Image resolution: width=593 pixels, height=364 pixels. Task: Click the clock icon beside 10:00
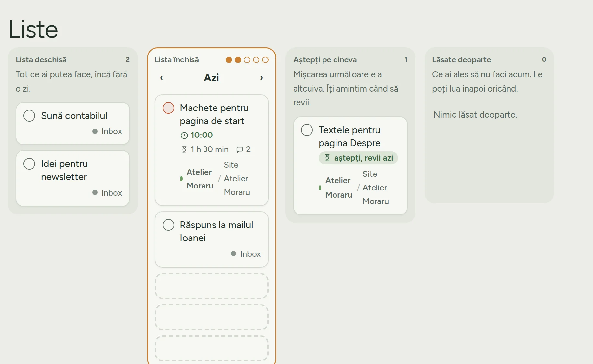(x=184, y=135)
